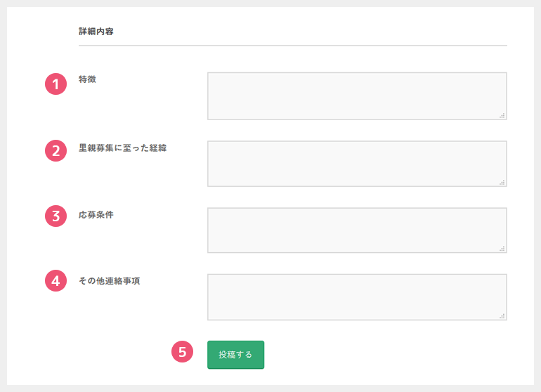Click the 特徴 field label

(x=87, y=79)
